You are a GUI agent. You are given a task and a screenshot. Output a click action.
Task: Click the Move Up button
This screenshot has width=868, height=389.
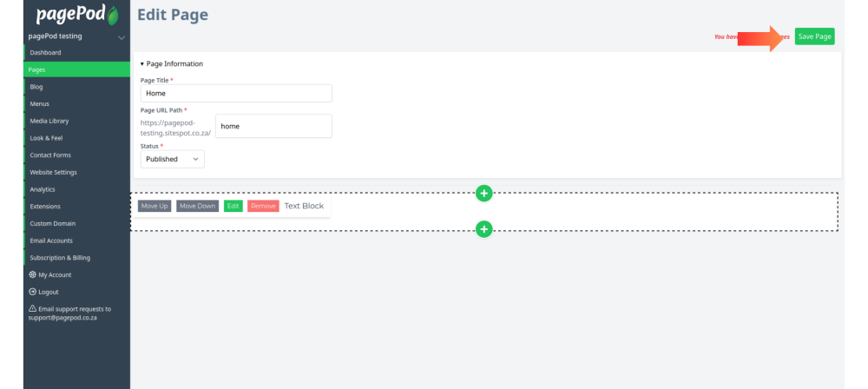pyautogui.click(x=155, y=206)
